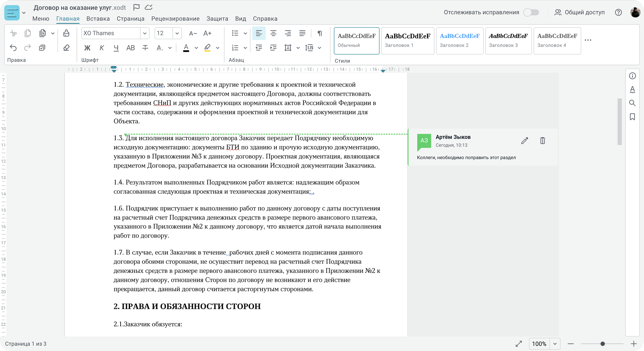The width and height of the screenshot is (644, 351).
Task: Delete Артём Зыков's comment
Action: point(542,141)
